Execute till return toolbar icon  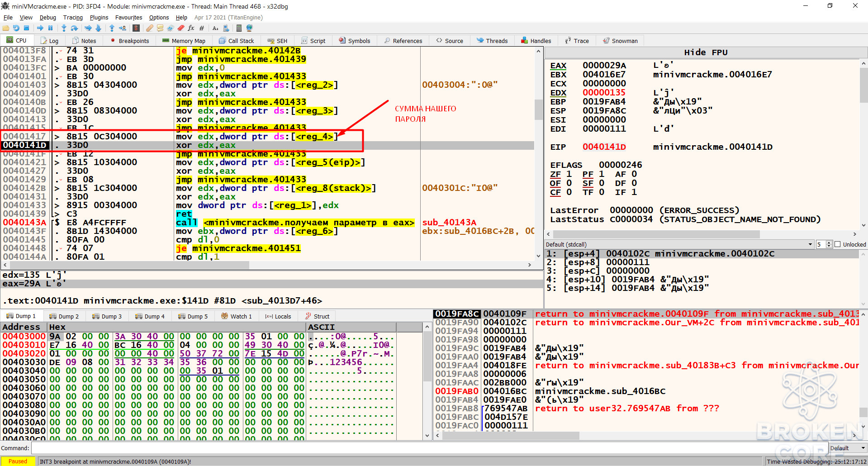[112, 28]
